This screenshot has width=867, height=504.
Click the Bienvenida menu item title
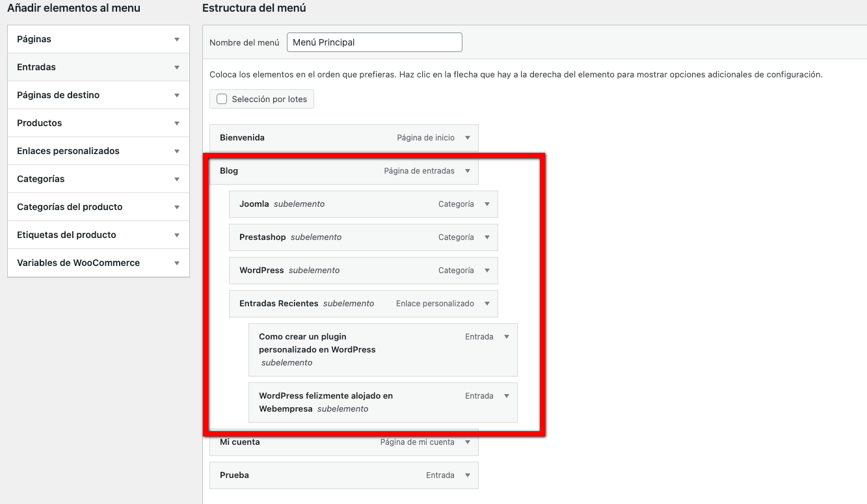[x=242, y=138]
